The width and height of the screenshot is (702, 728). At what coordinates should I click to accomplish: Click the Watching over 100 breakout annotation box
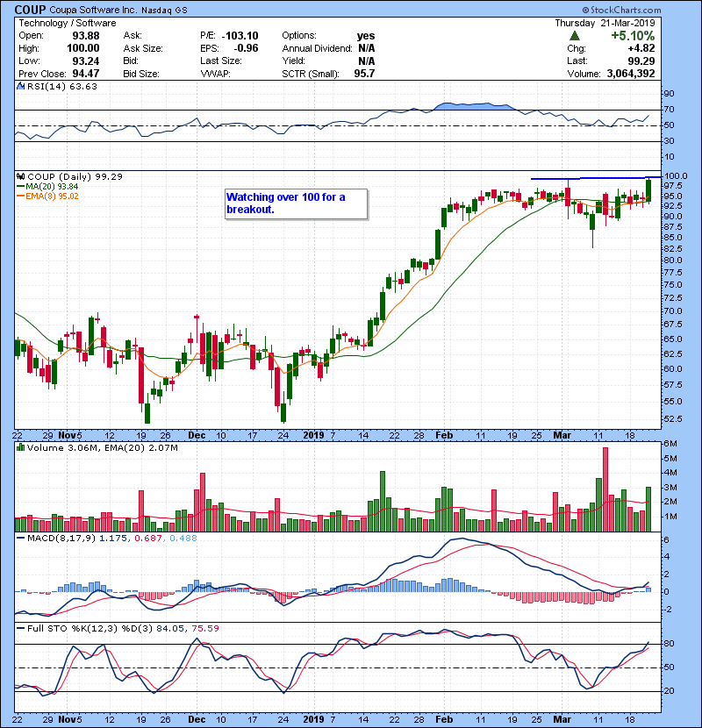click(297, 203)
